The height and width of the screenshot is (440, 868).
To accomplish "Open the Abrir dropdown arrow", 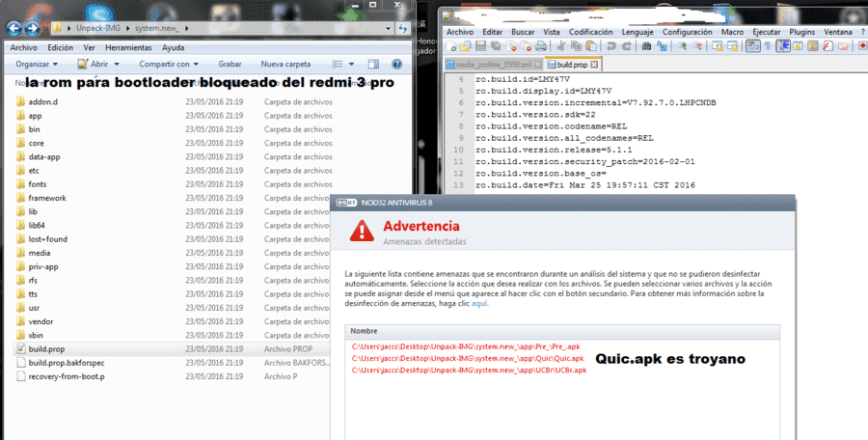I will click(117, 65).
